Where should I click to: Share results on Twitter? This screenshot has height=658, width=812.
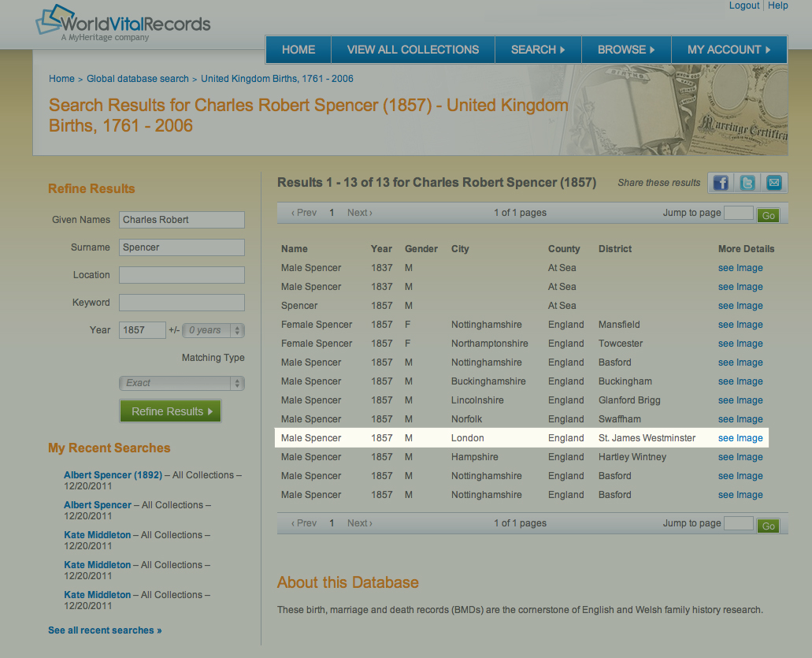point(747,183)
